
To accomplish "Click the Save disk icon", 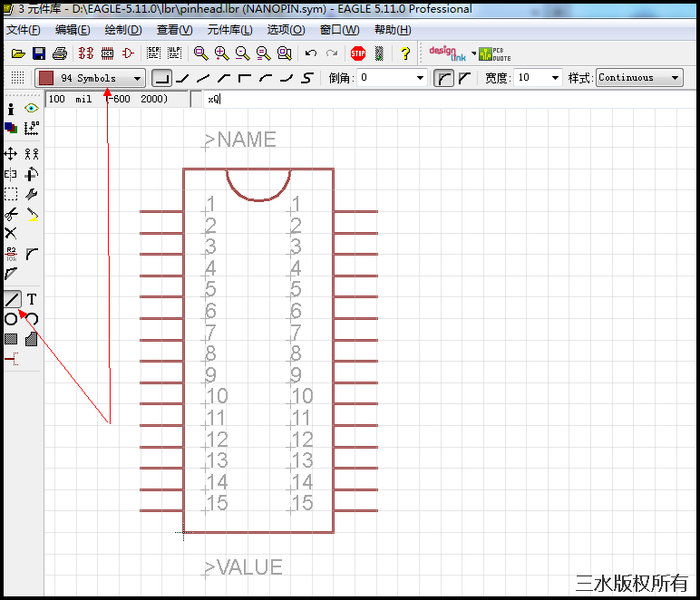I will point(39,53).
